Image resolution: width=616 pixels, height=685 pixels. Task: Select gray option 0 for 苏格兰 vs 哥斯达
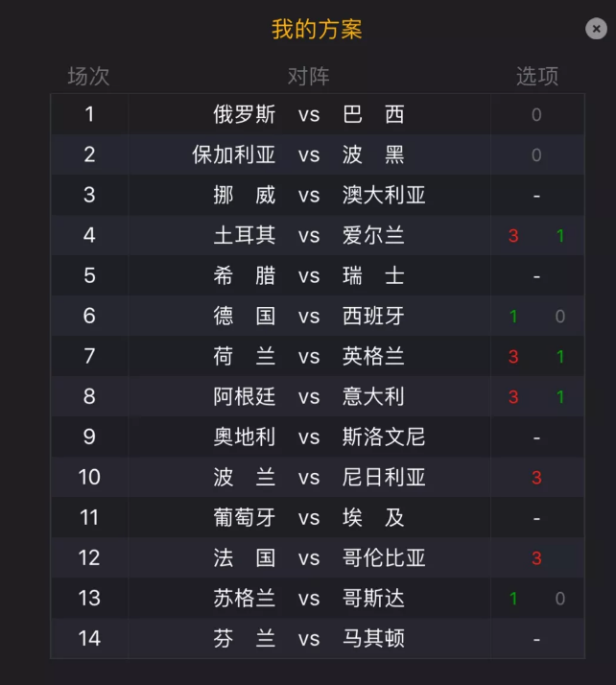(560, 599)
